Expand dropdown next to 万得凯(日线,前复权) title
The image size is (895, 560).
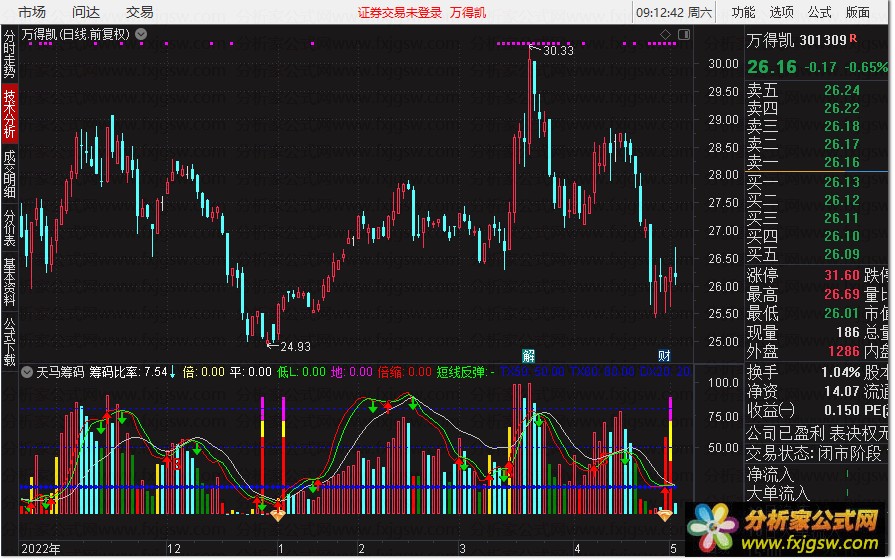tap(141, 34)
